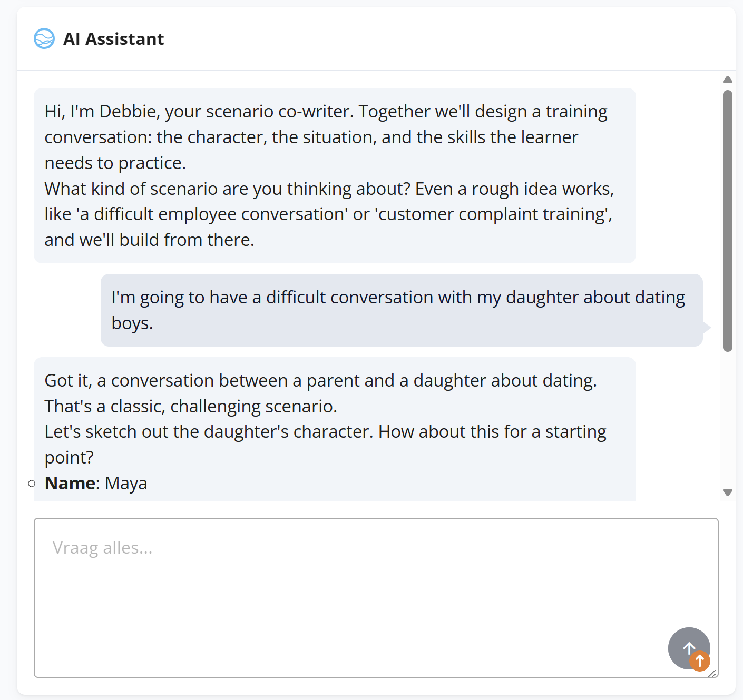Click the 'What kind of scenario' question text

(x=329, y=189)
